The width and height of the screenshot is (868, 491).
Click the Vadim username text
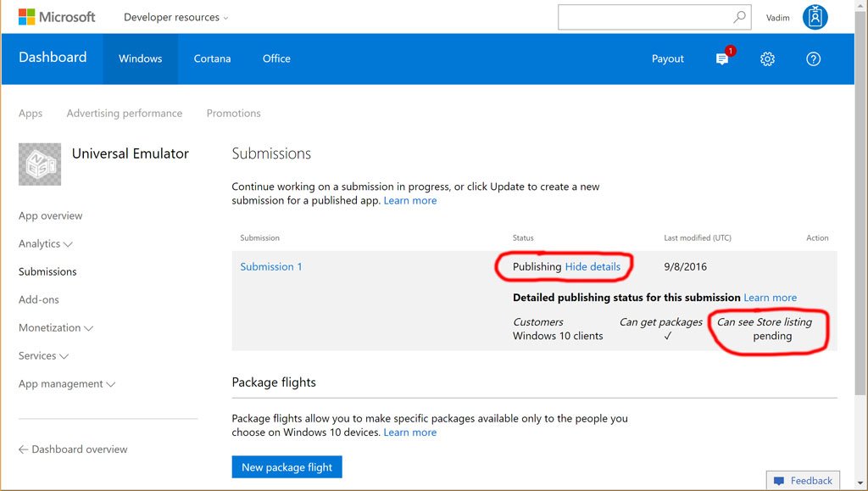click(x=778, y=18)
